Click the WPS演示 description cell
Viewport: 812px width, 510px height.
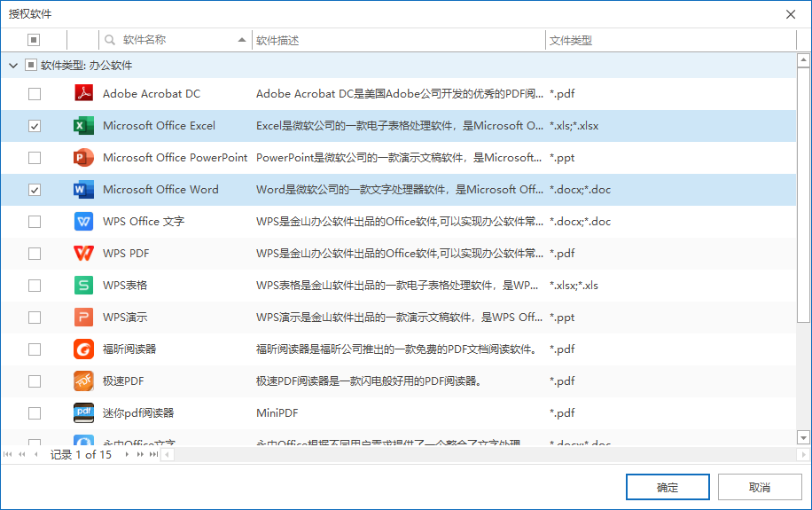pyautogui.click(x=399, y=318)
